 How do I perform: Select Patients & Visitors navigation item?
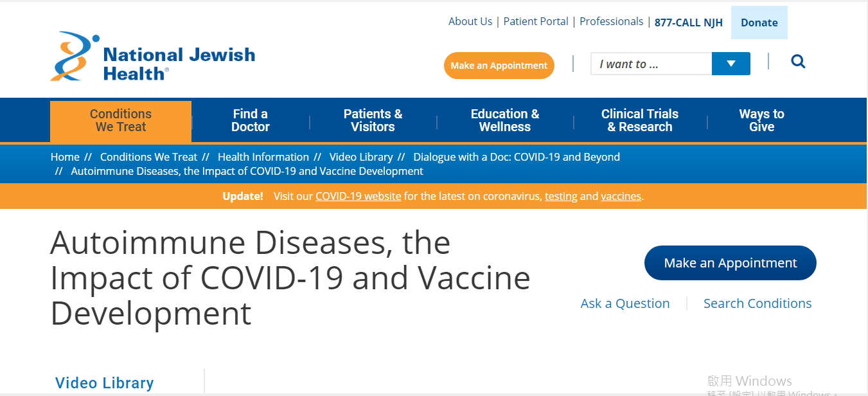(373, 120)
